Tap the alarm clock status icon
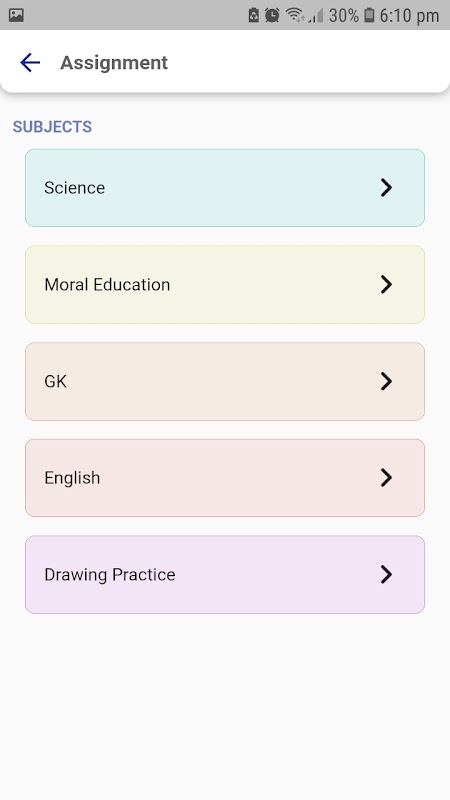Viewport: 450px width, 800px height. pos(272,15)
